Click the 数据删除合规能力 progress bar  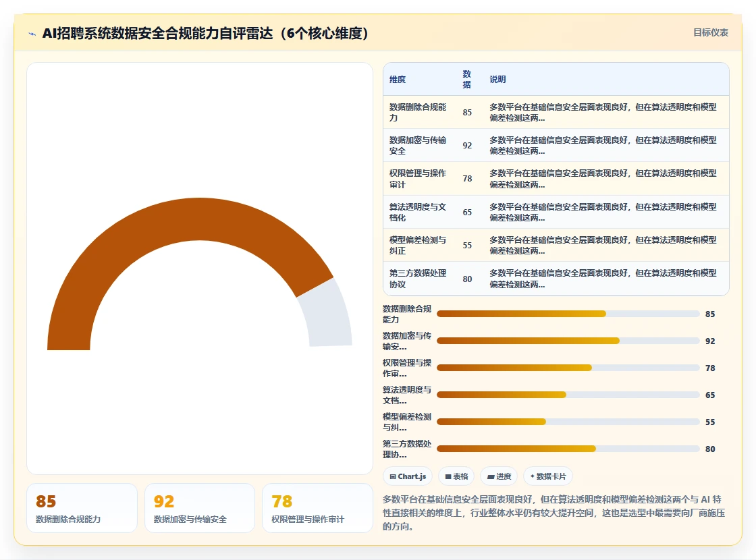568,314
